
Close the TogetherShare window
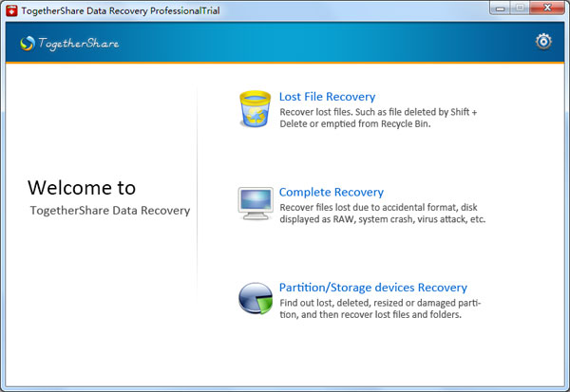click(x=547, y=8)
